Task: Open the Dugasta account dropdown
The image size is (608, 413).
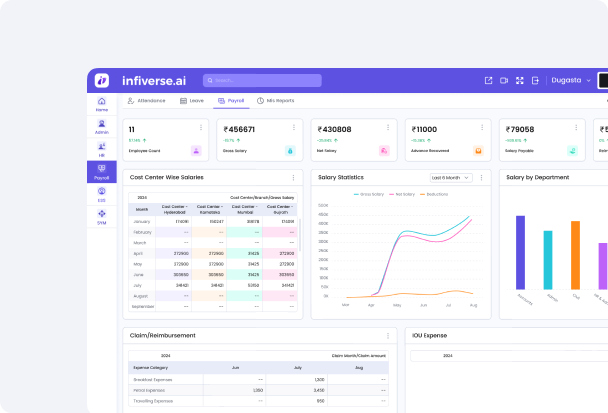Action: (x=571, y=80)
